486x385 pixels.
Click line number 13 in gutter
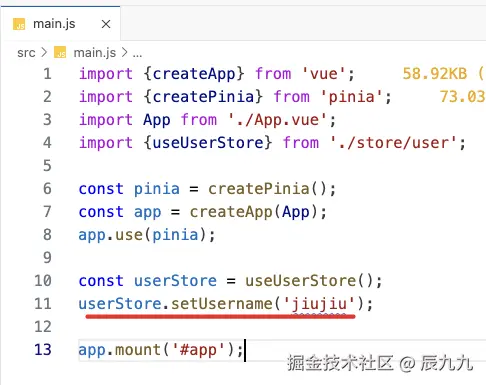pos(43,350)
